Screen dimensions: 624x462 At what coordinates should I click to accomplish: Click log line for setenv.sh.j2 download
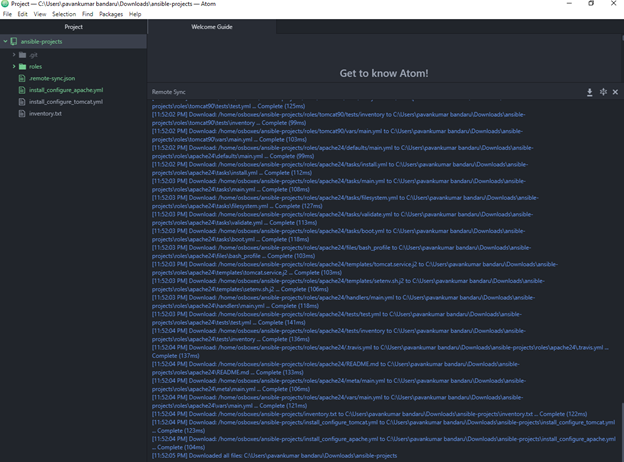[348, 285]
